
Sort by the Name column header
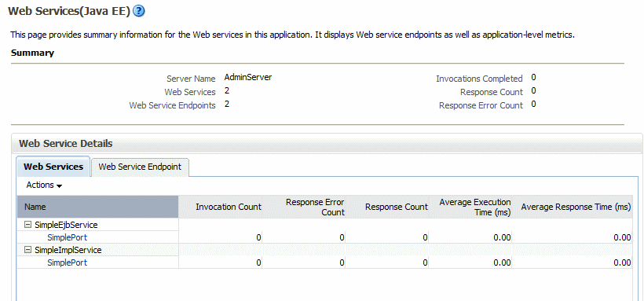pyautogui.click(x=97, y=207)
